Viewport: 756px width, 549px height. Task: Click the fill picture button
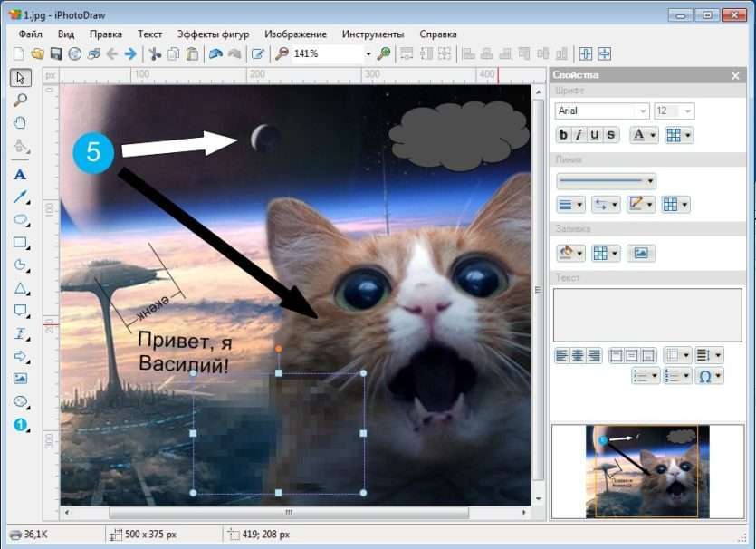[641, 253]
